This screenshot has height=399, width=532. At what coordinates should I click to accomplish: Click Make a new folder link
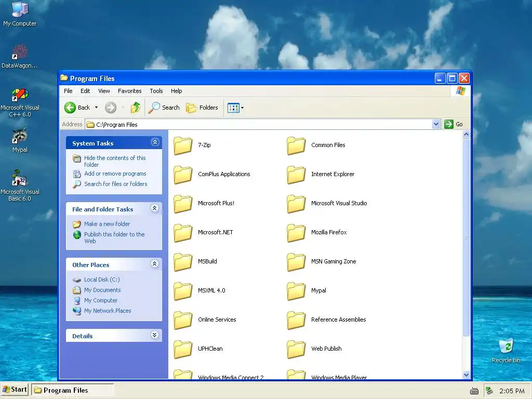pyautogui.click(x=107, y=224)
